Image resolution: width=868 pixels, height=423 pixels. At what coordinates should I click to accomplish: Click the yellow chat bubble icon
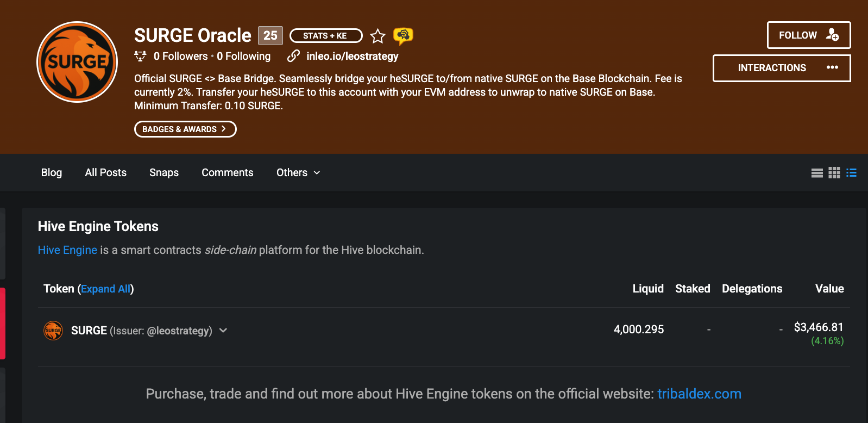point(403,36)
